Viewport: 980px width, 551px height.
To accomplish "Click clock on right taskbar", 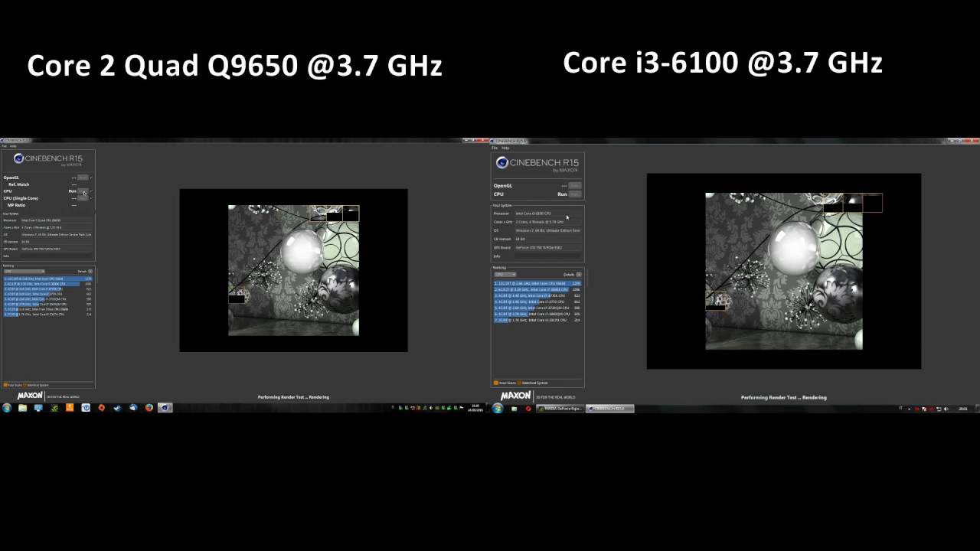I will click(963, 409).
